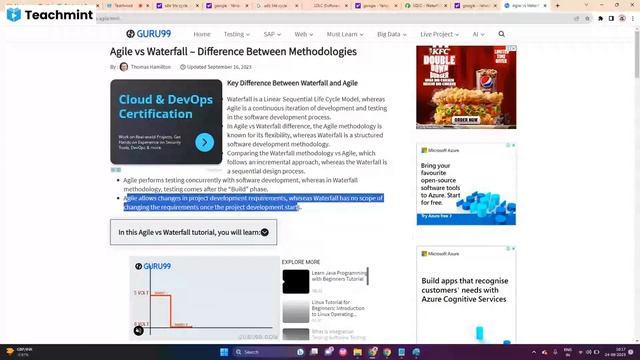Click the Bing icon in taskbar search
Viewport: 640px width, 360px height.
pyautogui.click(x=300, y=352)
